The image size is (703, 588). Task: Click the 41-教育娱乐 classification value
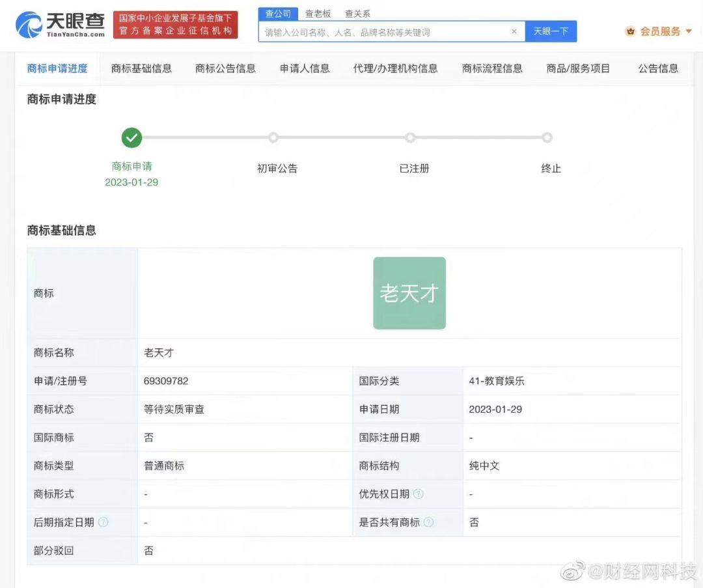pyautogui.click(x=496, y=381)
